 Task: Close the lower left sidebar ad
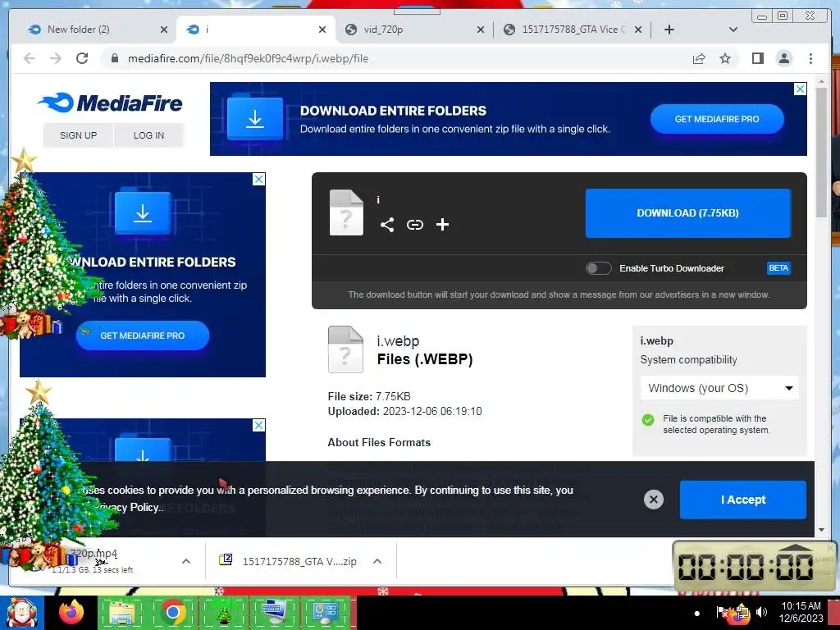258,426
